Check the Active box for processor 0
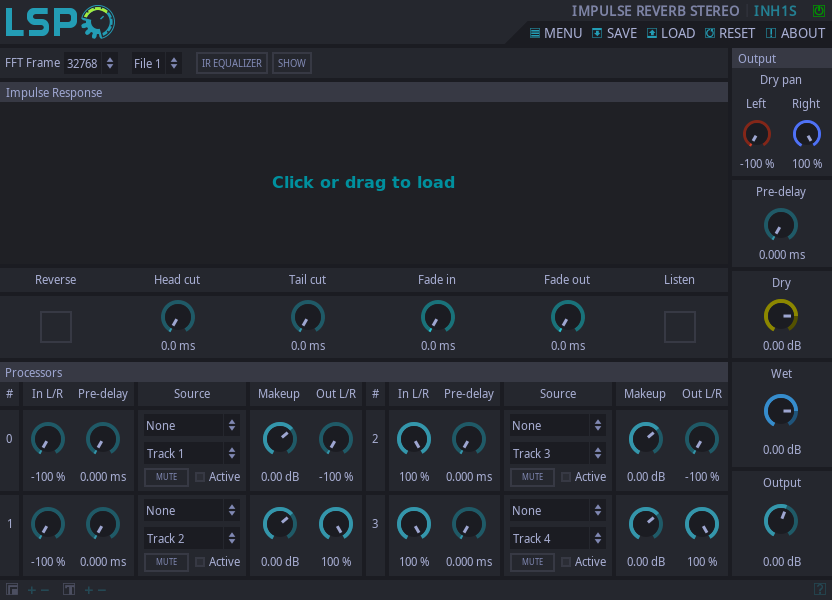The image size is (832, 600). pos(200,477)
